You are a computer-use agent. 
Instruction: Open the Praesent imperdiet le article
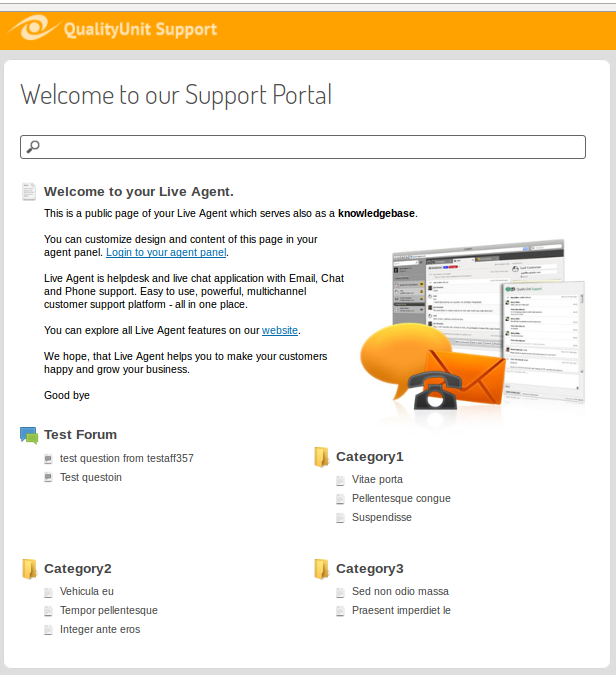[x=401, y=610]
